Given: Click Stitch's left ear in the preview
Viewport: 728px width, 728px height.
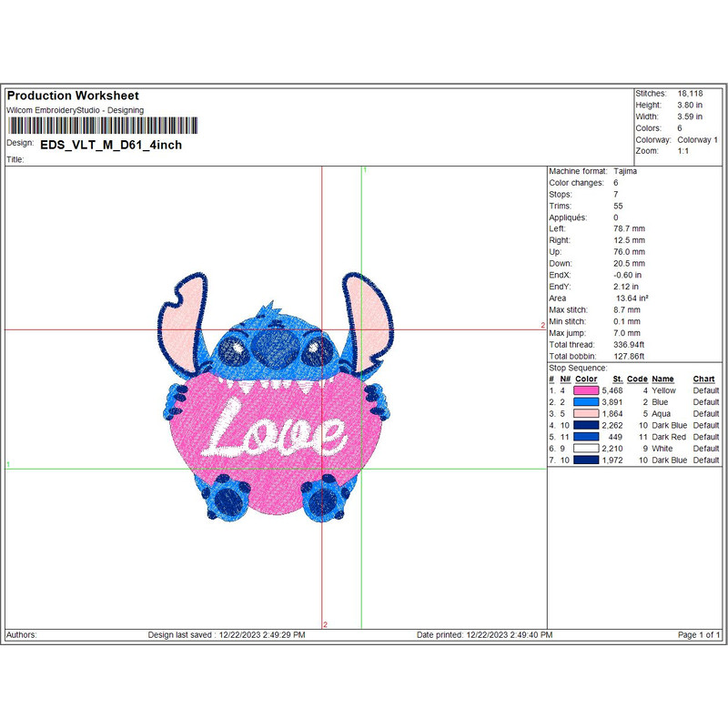Looking at the screenshot, I should coord(186,318).
